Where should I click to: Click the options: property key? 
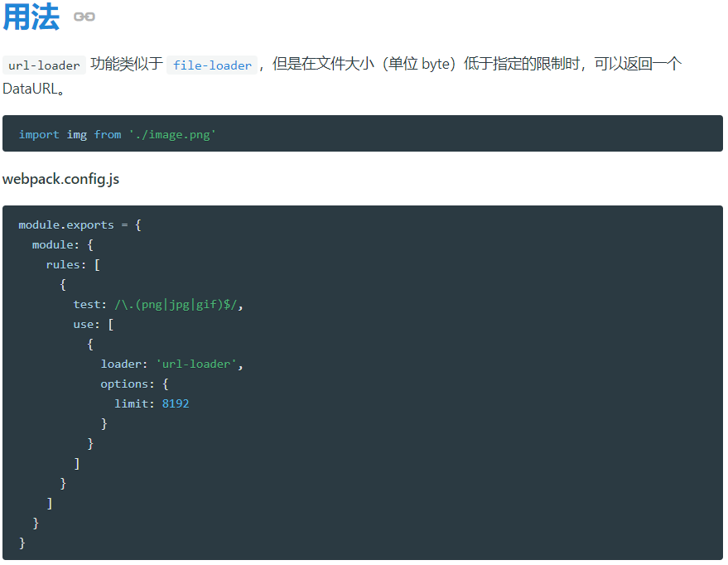coord(128,384)
